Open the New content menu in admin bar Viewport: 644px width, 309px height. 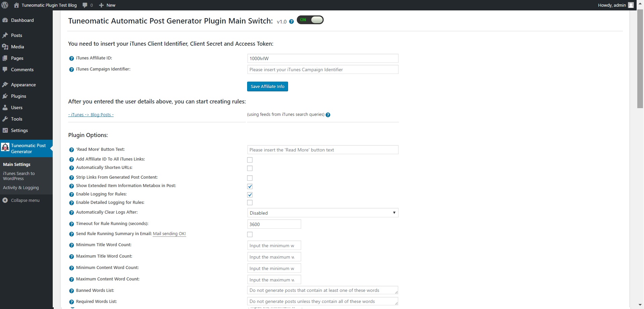[107, 5]
